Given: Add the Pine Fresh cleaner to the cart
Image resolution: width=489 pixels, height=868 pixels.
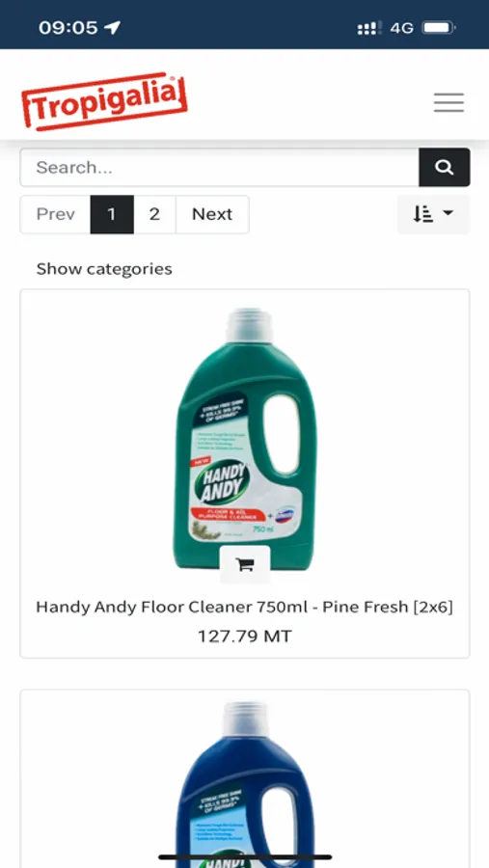Looking at the screenshot, I should 245,564.
